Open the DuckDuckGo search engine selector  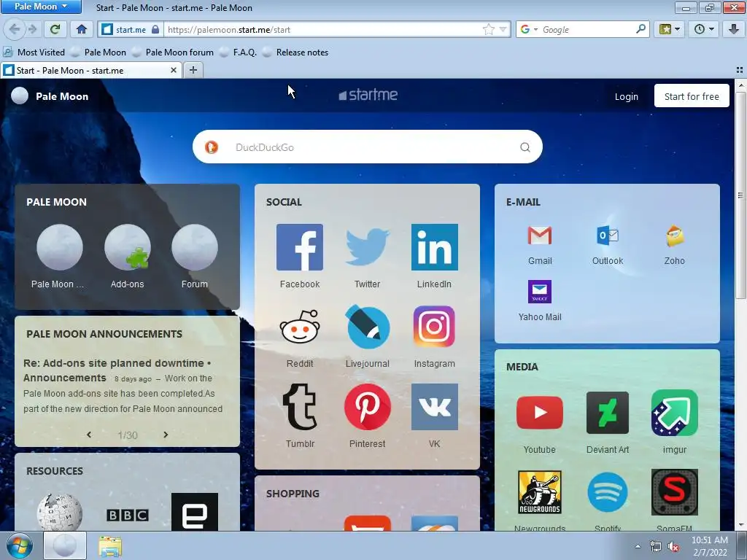point(212,147)
